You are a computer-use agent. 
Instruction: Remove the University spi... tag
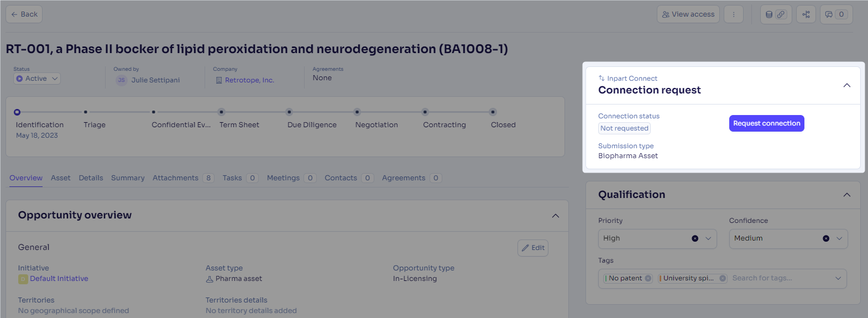723,278
